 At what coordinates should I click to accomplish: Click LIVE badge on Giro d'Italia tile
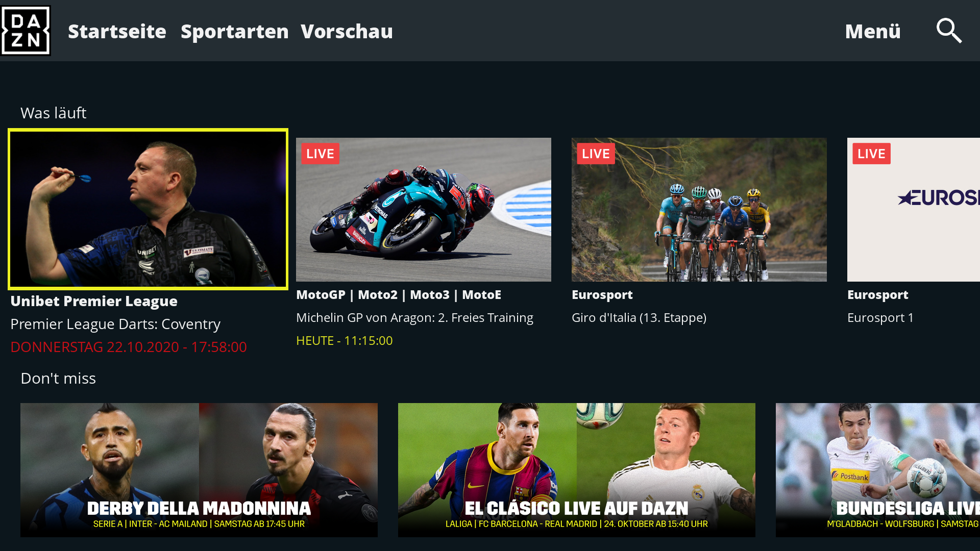point(596,154)
